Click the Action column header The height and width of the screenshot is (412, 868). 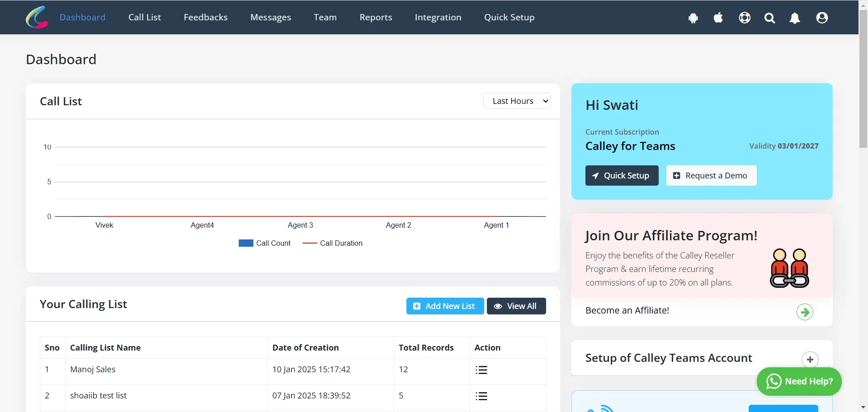click(x=487, y=347)
